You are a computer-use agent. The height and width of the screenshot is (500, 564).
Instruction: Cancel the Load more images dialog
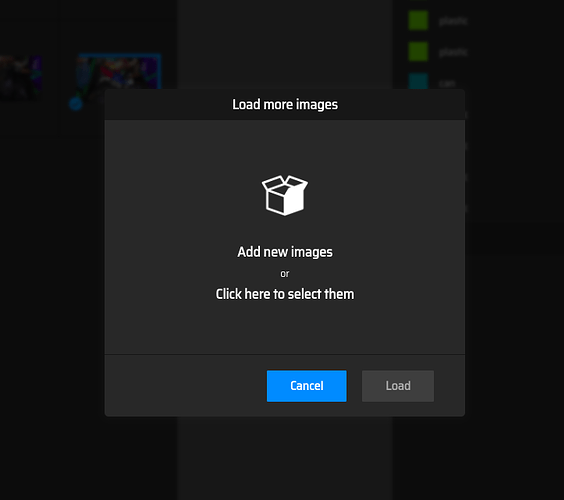[306, 386]
